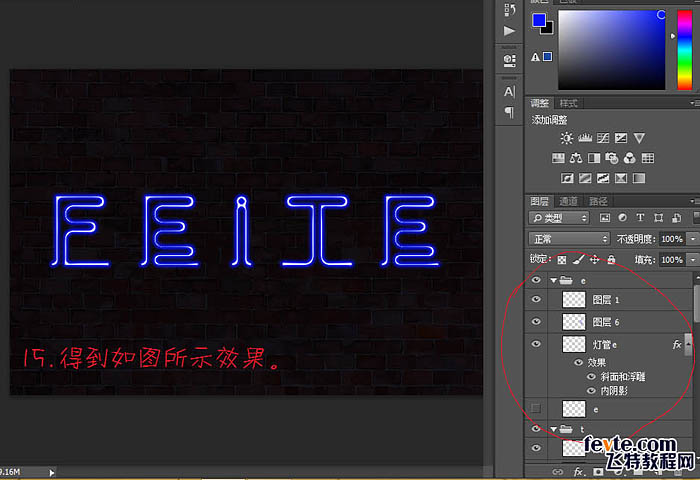The image size is (700, 480).
Task: Collapse the group folder e
Action: [x=553, y=281]
